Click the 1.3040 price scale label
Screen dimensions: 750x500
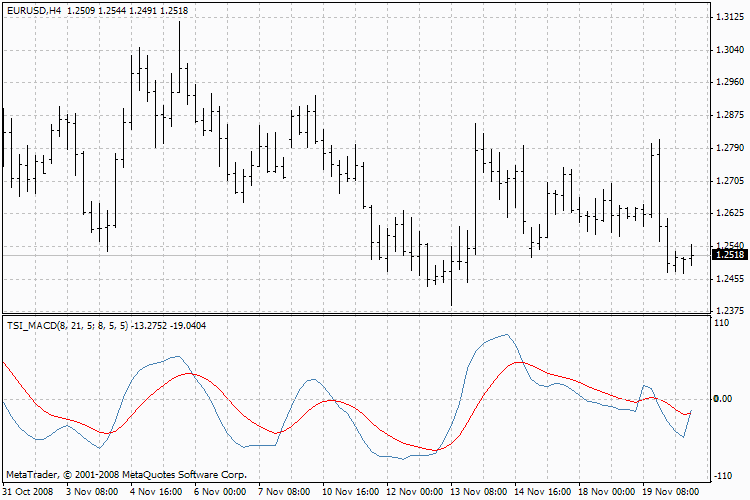tap(730, 50)
